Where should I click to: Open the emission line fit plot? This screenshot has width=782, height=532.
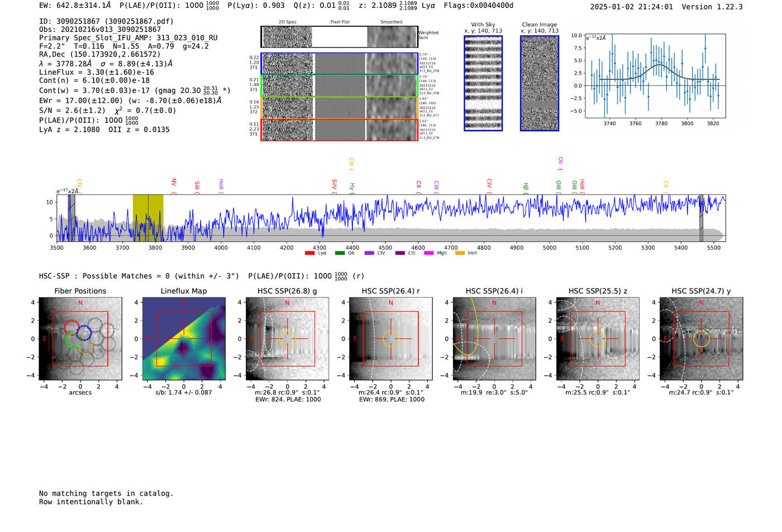[655, 76]
